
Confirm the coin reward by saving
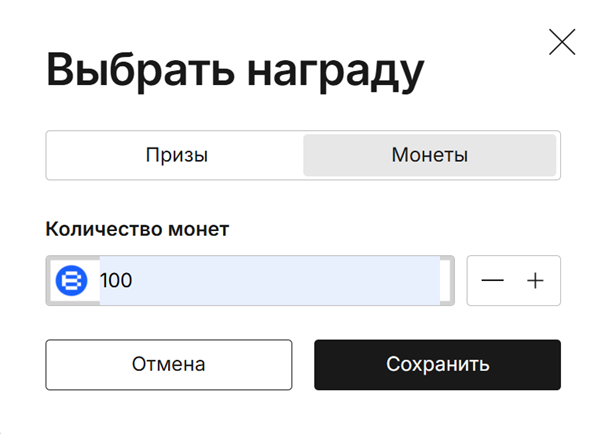[437, 364]
